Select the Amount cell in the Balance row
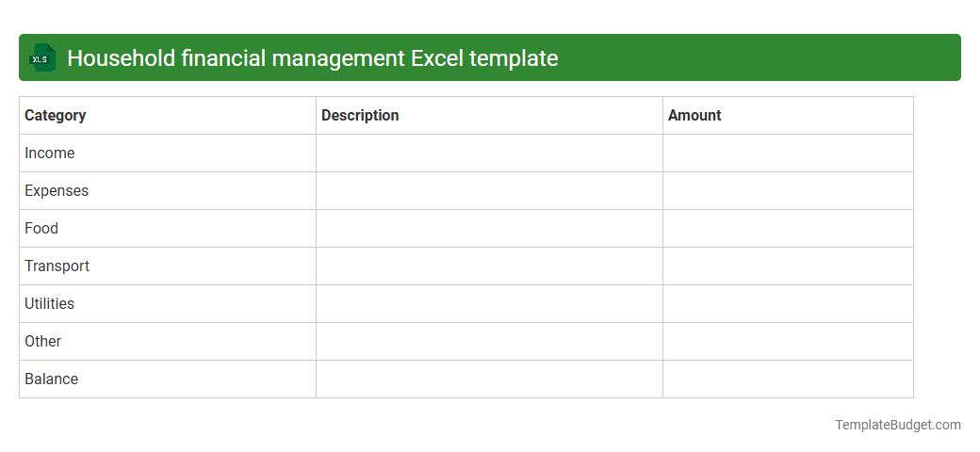This screenshot has width=980, height=452. click(x=788, y=379)
